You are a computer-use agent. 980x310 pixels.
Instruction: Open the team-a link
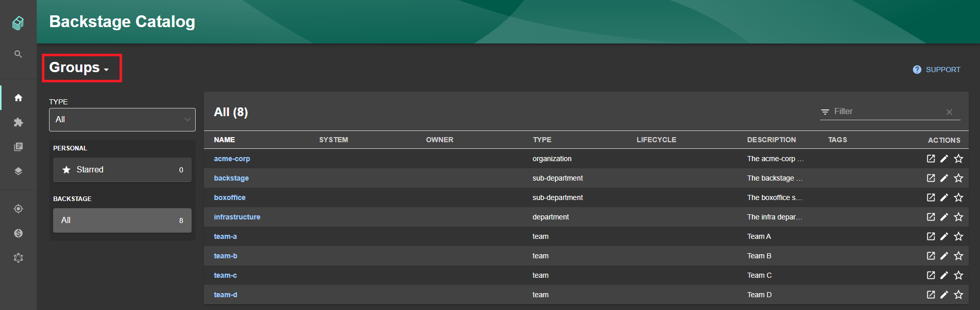click(225, 236)
